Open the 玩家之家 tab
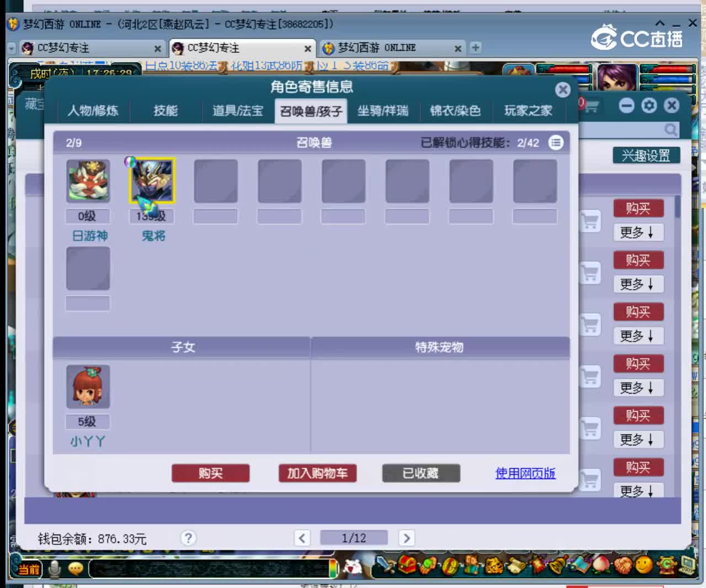This screenshot has width=706, height=588. [528, 111]
